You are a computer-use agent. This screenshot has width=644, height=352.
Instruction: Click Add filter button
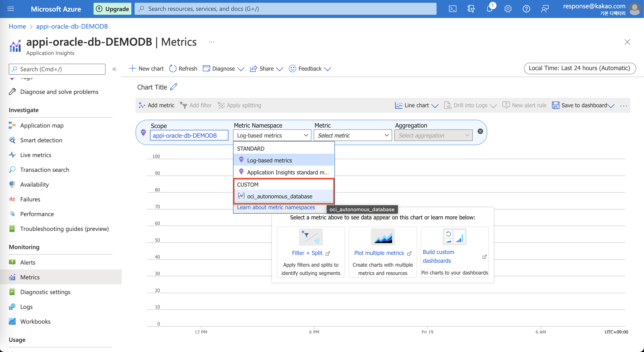click(196, 105)
